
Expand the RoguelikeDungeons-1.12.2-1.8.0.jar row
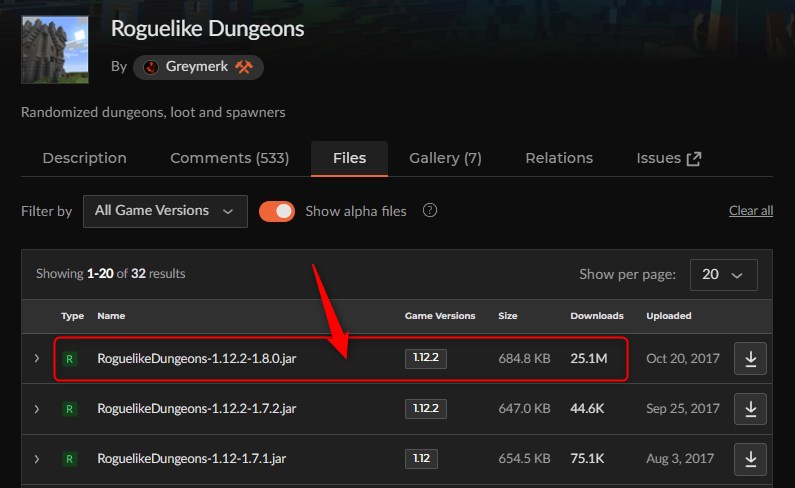pos(37,358)
